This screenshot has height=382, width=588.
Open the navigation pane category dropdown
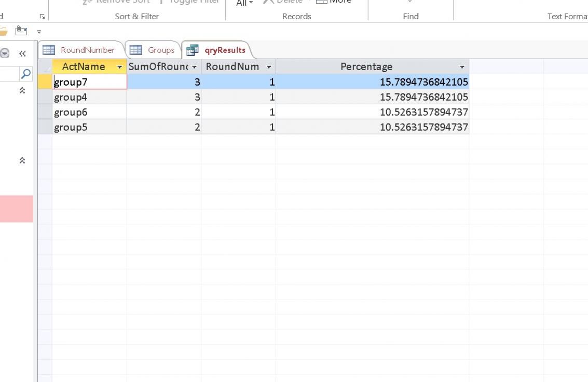(x=5, y=53)
